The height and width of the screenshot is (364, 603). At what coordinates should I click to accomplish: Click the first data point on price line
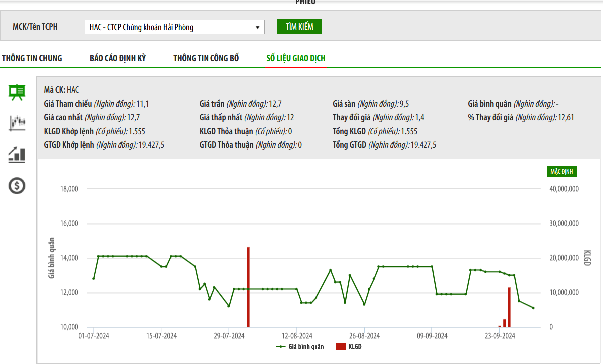tap(93, 278)
